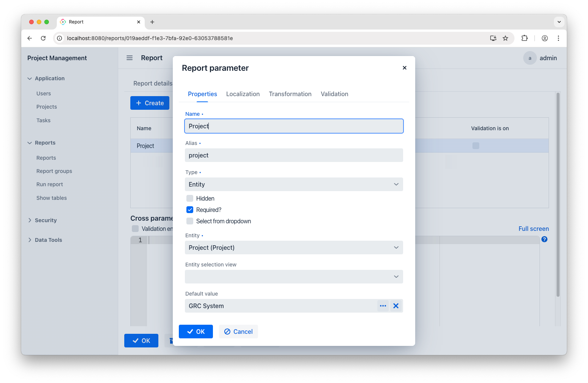Click the ellipsis icon in Default value field
588x383 pixels.
(383, 306)
